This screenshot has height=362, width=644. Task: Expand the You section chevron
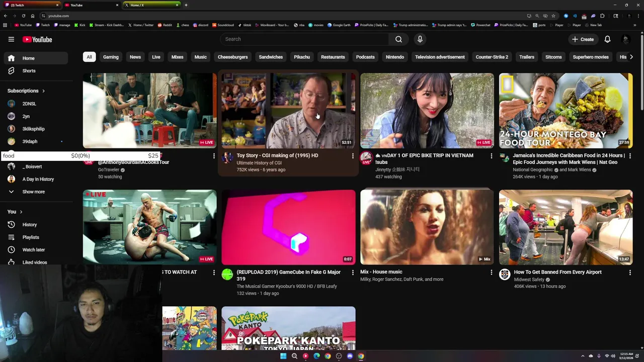(x=21, y=212)
